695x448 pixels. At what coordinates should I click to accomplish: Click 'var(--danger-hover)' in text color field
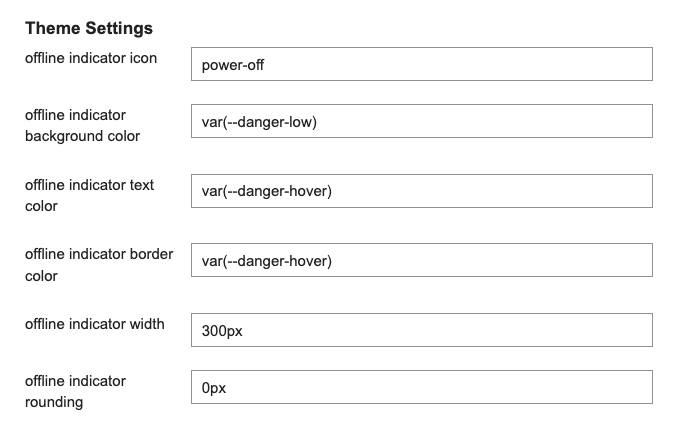click(x=267, y=191)
